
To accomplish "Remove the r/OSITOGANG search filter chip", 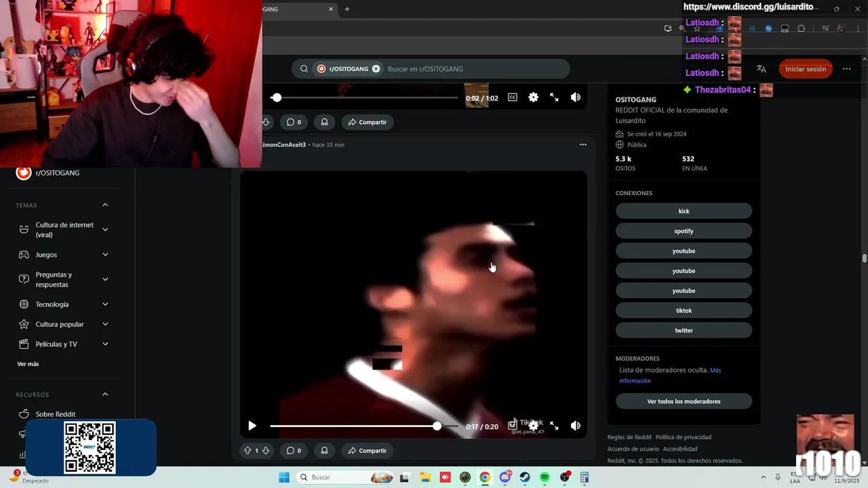I will click(376, 68).
